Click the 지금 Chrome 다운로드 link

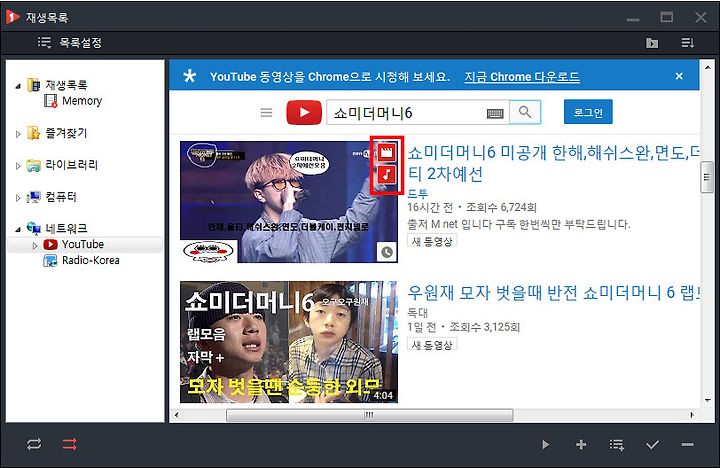pyautogui.click(x=522, y=76)
